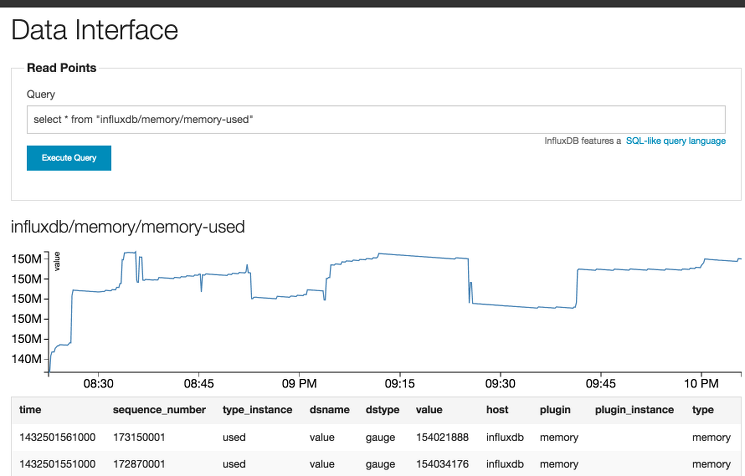Select the "type_instance" column header
745x476 pixels.
[x=257, y=410]
